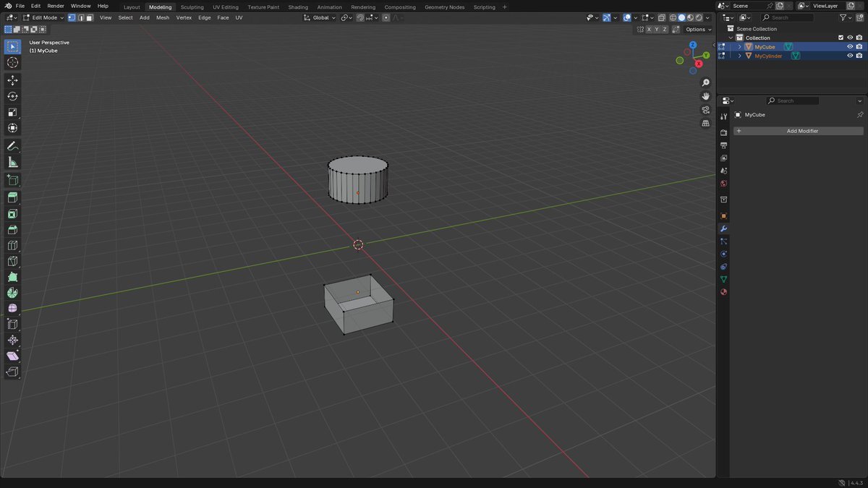The height and width of the screenshot is (488, 868).
Task: Select the Rotate tool
Action: pos(12,96)
